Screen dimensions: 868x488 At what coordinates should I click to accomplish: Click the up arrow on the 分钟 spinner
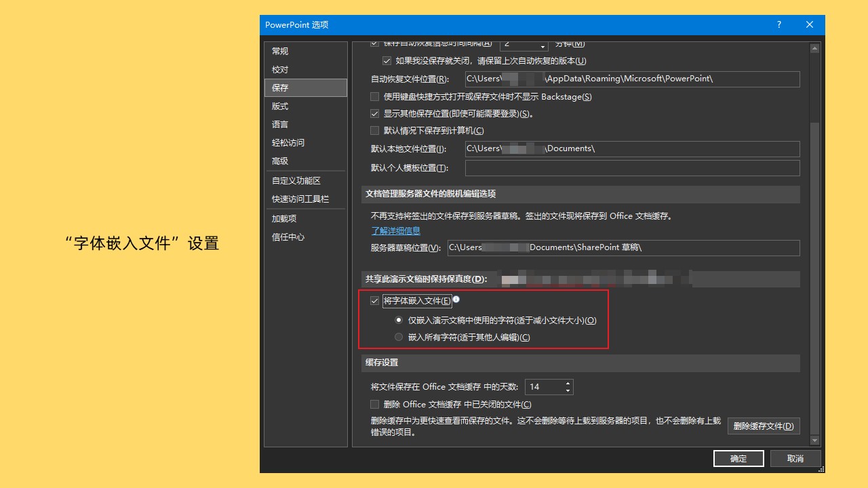coord(542,40)
